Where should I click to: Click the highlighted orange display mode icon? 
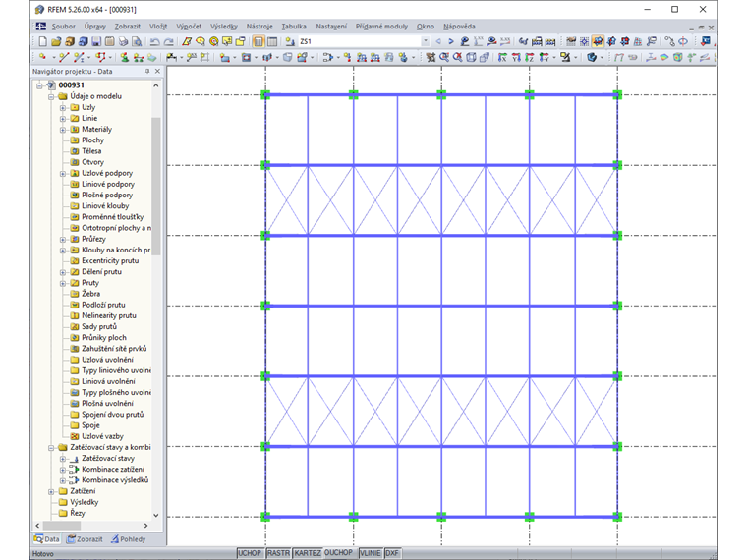point(598,41)
